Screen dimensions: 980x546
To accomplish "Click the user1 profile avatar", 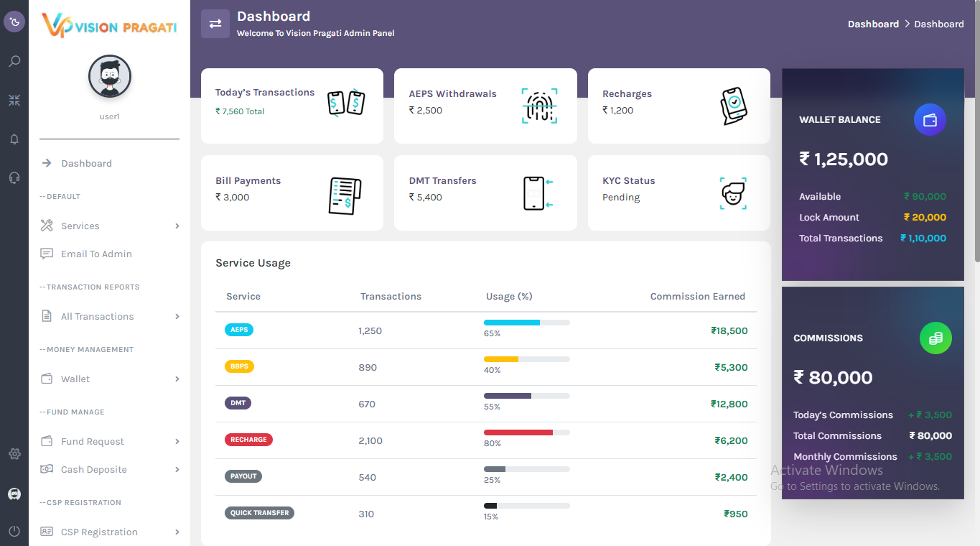I will [110, 76].
